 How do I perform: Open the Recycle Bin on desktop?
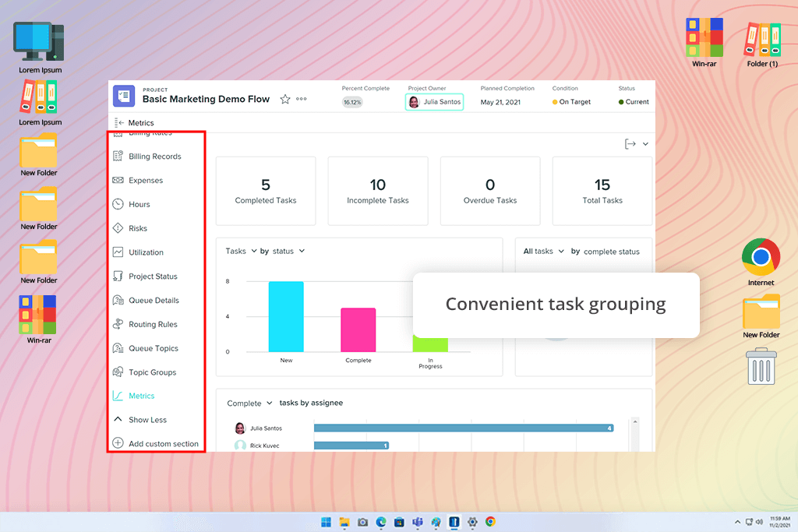pos(761,366)
